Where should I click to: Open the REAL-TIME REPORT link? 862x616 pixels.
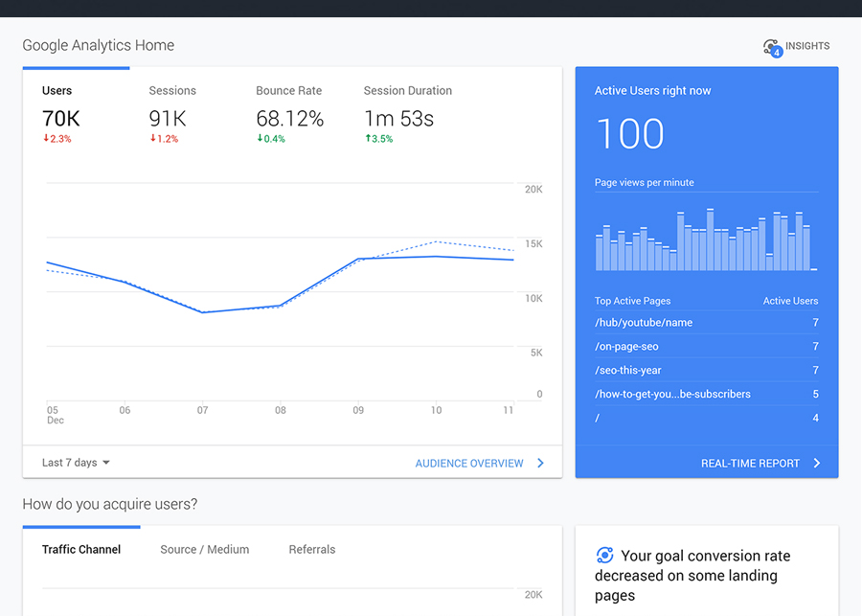(750, 463)
